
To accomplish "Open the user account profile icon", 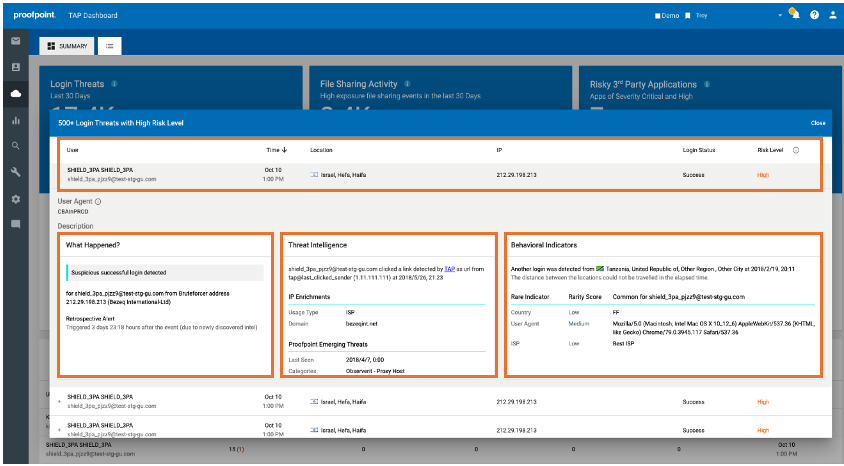I will tap(833, 15).
